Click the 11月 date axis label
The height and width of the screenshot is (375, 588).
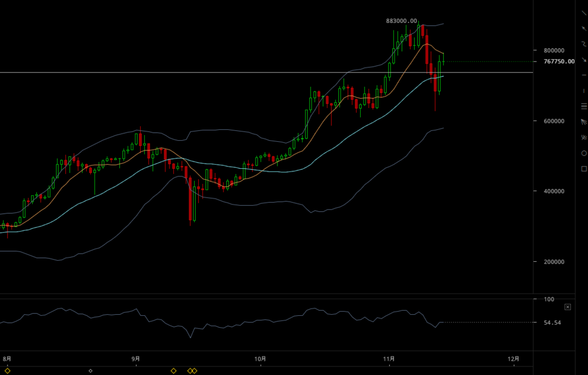389,359
